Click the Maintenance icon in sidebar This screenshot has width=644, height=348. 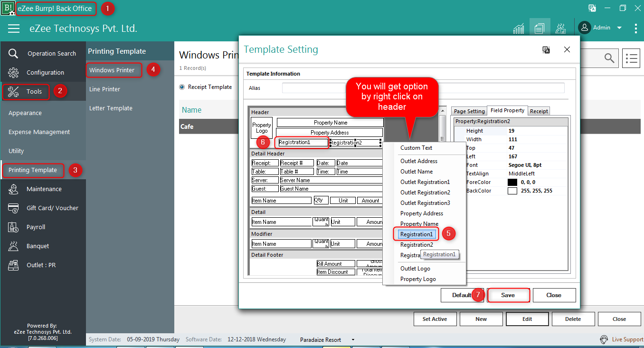(x=13, y=189)
